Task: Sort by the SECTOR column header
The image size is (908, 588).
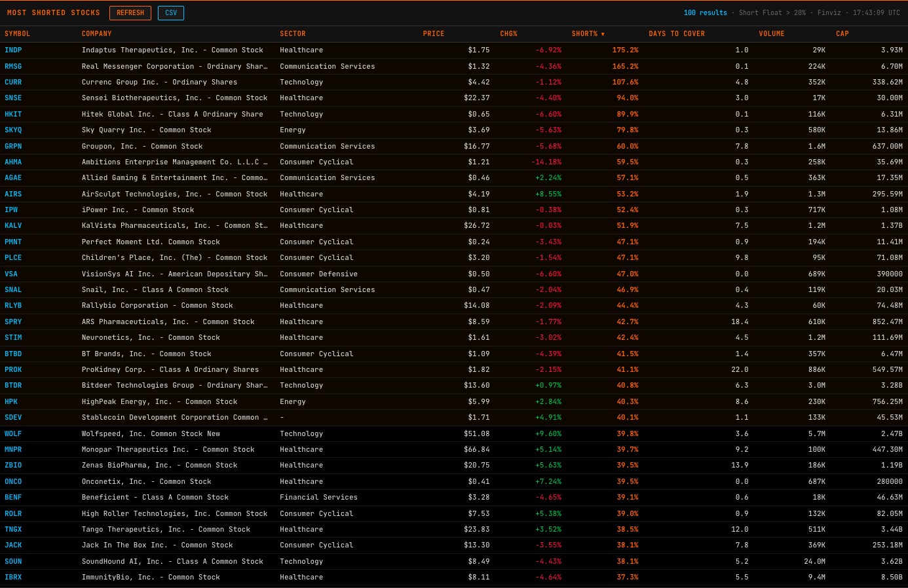Action: click(x=293, y=34)
